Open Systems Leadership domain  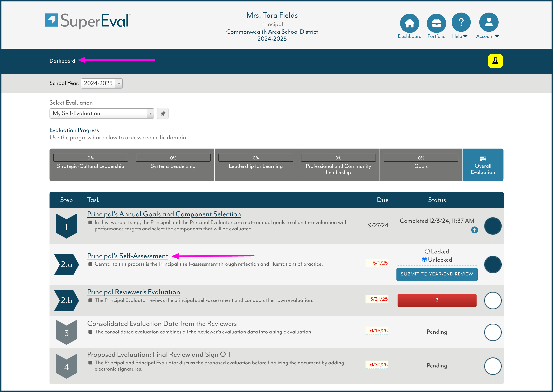click(x=173, y=165)
